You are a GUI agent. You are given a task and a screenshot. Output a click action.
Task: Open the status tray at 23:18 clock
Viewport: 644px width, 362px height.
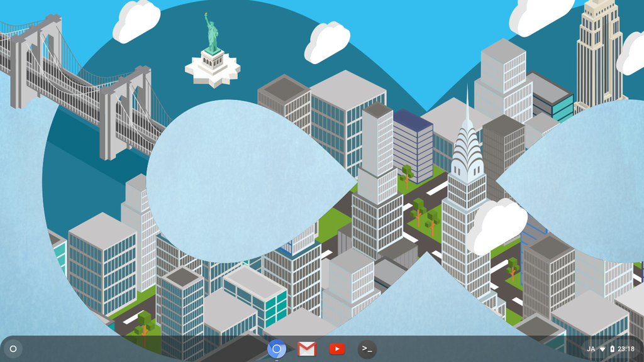(x=626, y=349)
